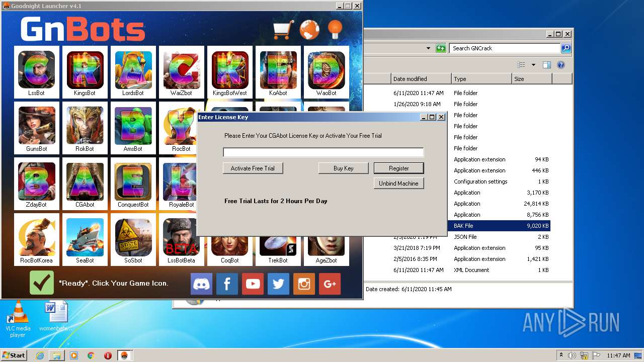Click the Explorer search magnifier button
The height and width of the screenshot is (362, 644).
[x=566, y=48]
